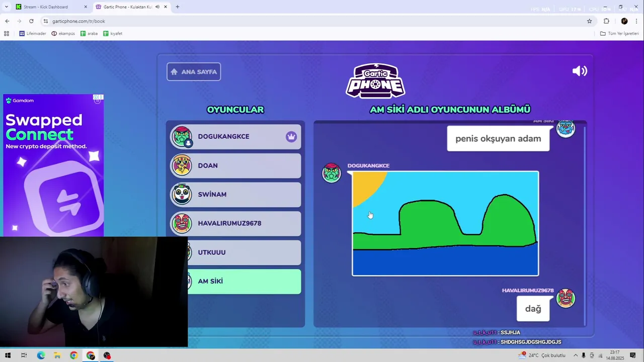The image size is (644, 362).
Task: Select player SWİNAM in the players list
Action: point(235,195)
